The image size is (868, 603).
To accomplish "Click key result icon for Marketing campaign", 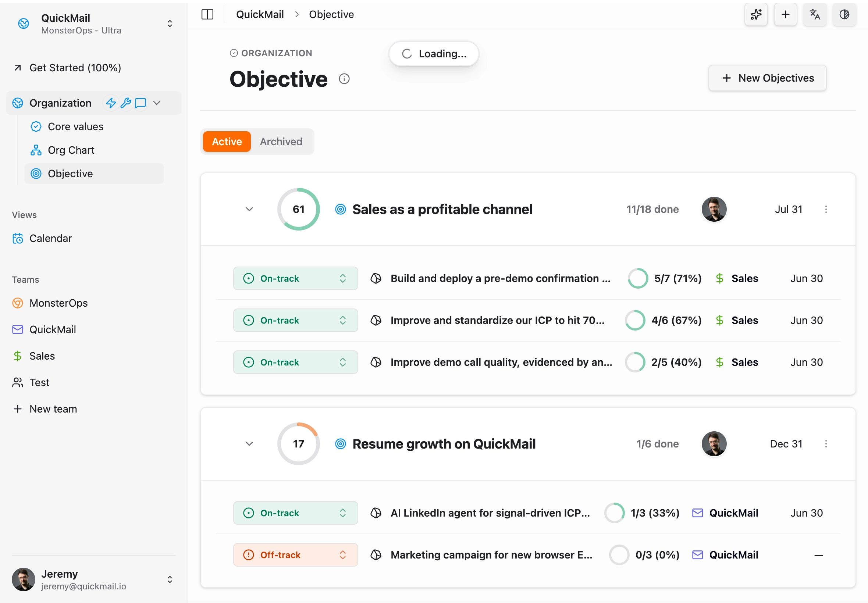I will pyautogui.click(x=376, y=554).
